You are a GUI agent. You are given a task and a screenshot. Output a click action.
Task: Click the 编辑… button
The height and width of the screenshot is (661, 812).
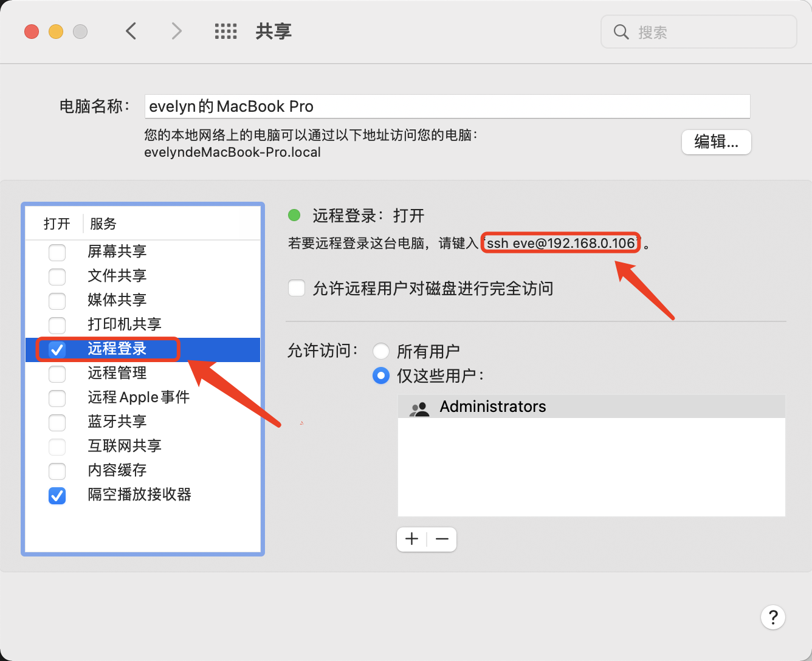(x=716, y=142)
